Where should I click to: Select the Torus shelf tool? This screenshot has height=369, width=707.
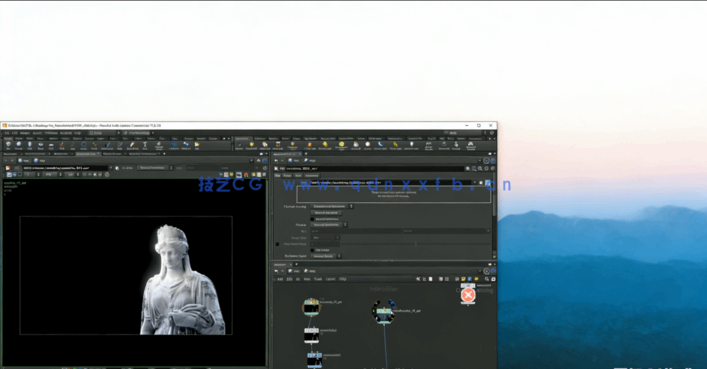pos(41,145)
